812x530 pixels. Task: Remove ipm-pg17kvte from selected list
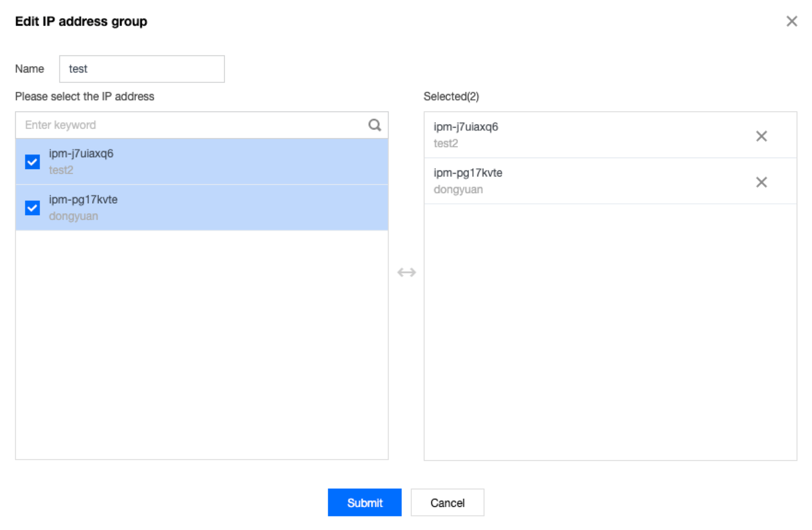[761, 182]
